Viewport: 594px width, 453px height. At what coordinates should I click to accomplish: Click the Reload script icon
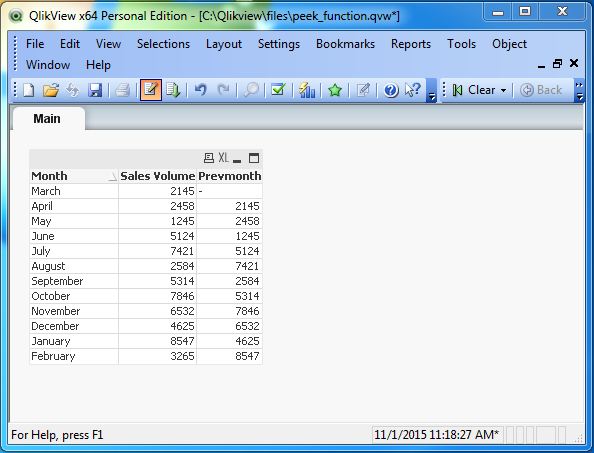point(173,90)
